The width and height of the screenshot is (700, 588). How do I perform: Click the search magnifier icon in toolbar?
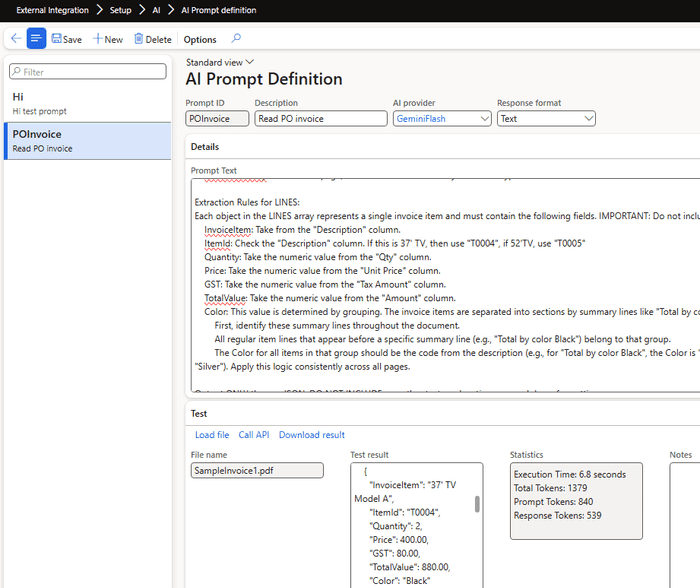(x=236, y=39)
